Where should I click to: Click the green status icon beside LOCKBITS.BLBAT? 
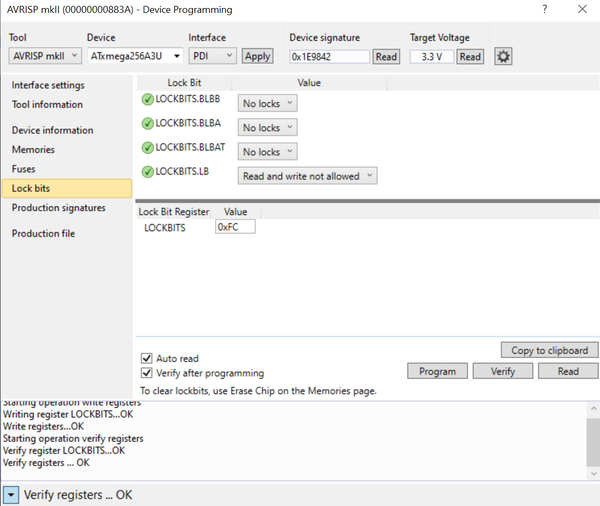tap(147, 148)
